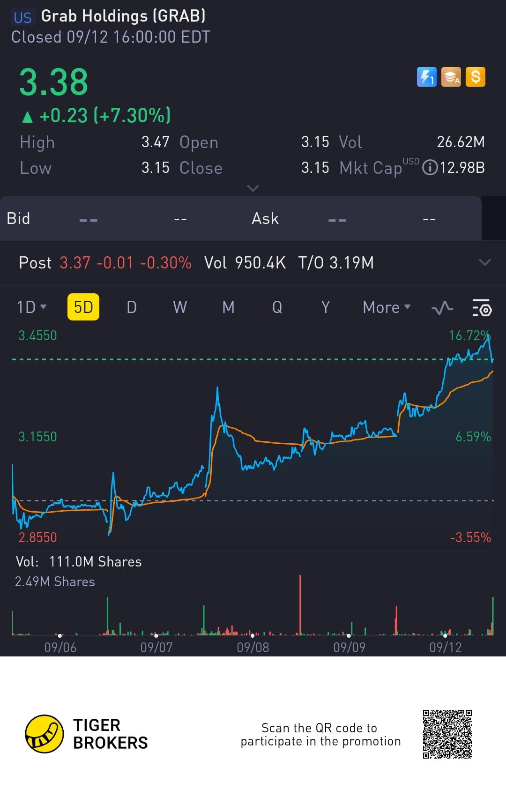Viewport: 506px width, 812px height.
Task: Tap the Tiger Brokers logo
Action: click(45, 734)
